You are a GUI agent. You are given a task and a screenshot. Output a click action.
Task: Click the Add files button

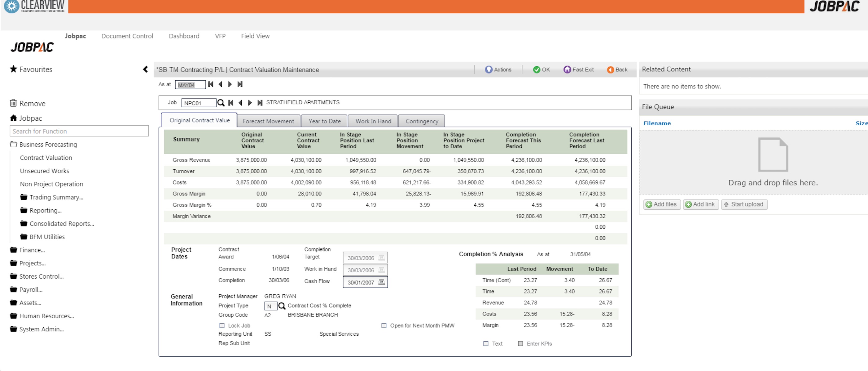click(x=662, y=204)
